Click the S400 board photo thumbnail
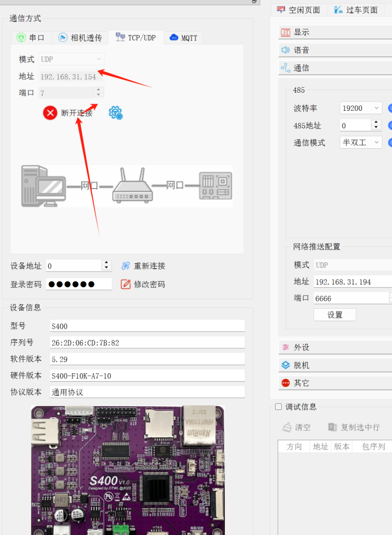The width and height of the screenshot is (392, 535). point(128,470)
